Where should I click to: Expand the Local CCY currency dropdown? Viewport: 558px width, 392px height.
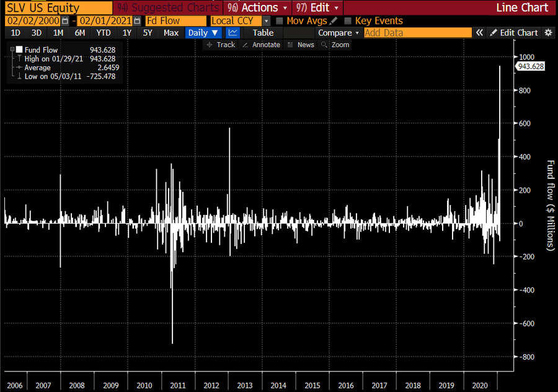click(x=267, y=21)
